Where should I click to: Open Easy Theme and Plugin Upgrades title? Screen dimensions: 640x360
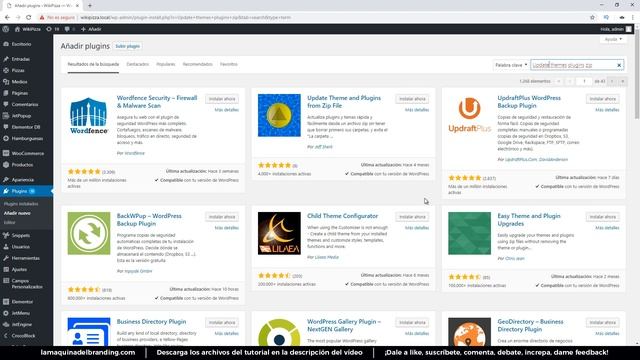tap(529, 220)
